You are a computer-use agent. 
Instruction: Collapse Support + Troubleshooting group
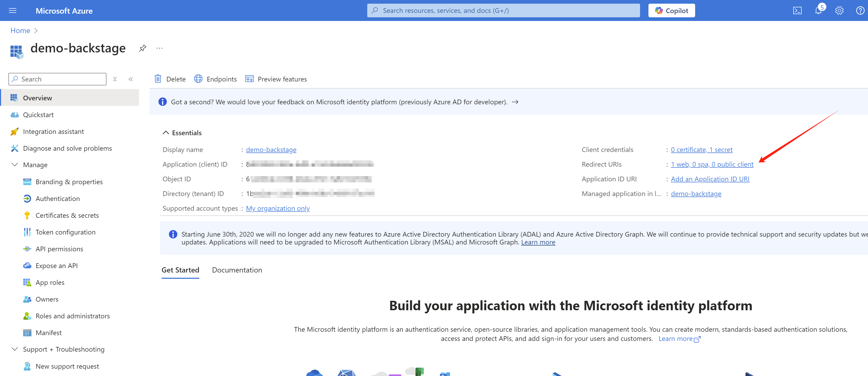15,349
